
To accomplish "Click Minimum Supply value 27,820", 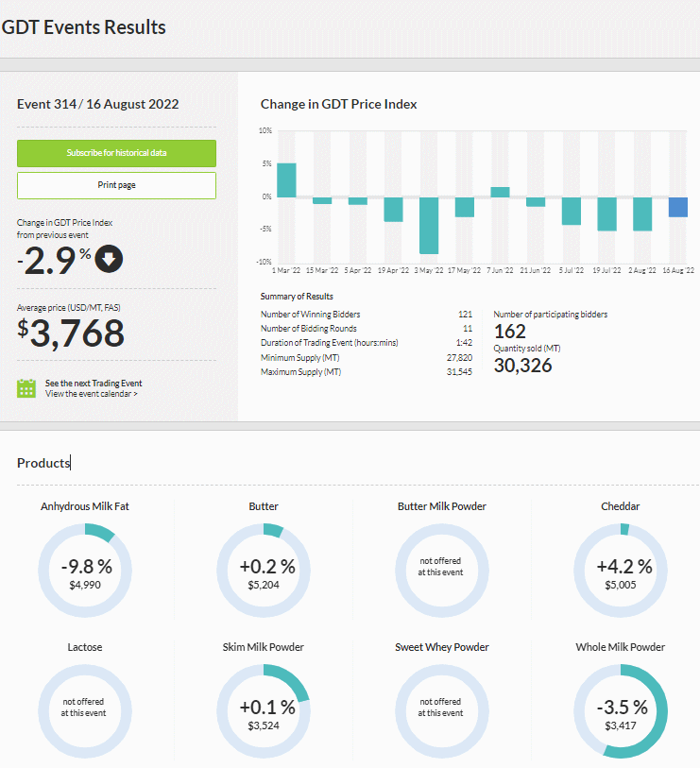I will click(x=459, y=358).
